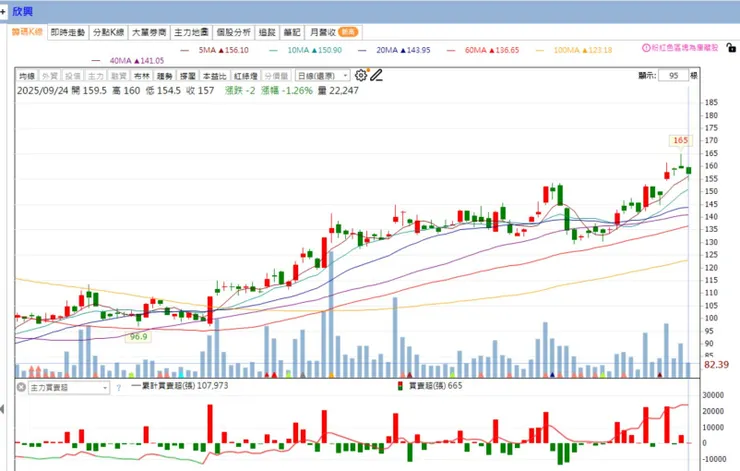Click the 顯示 bar count input field

pos(673,76)
